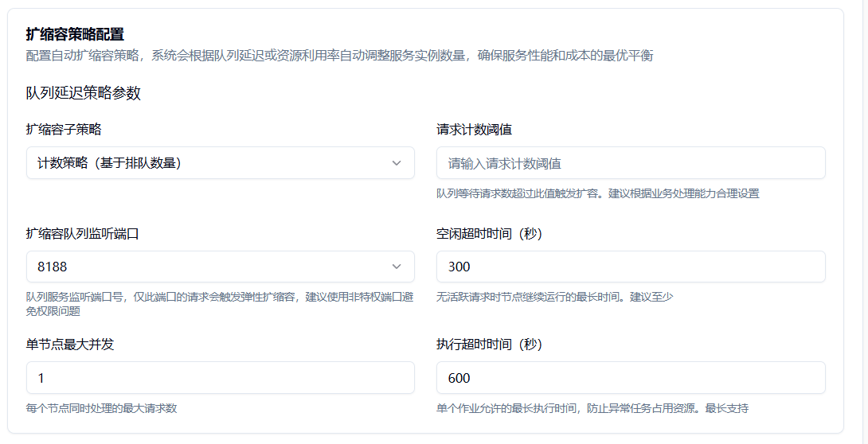Focus the 请求计数阈值 input field
Screen dimensions: 868x444
coord(630,163)
